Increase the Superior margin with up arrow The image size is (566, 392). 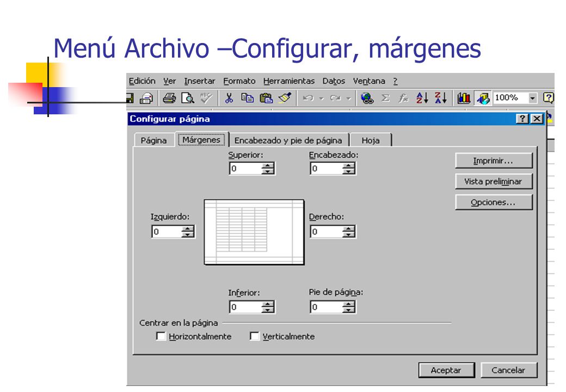(x=268, y=166)
